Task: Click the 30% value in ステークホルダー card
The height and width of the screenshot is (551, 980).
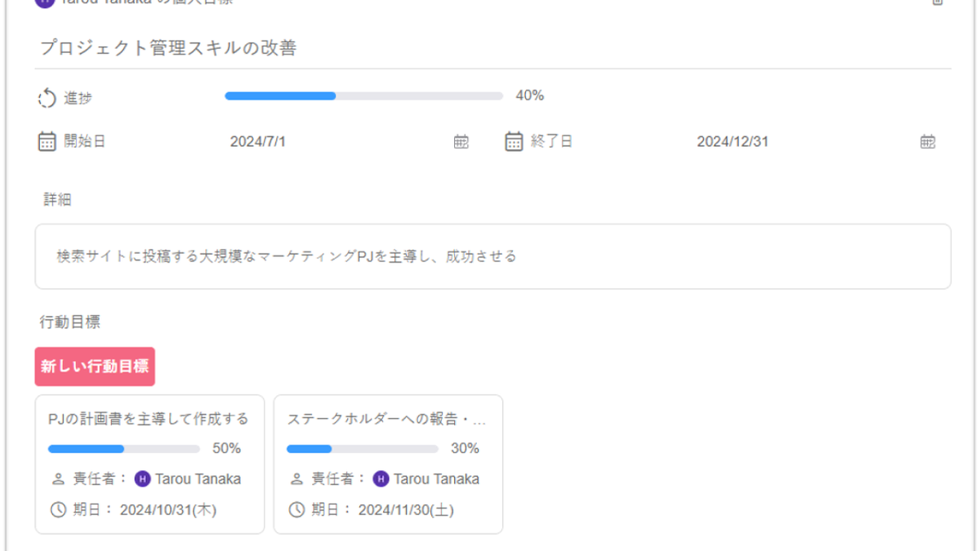Action: click(465, 448)
